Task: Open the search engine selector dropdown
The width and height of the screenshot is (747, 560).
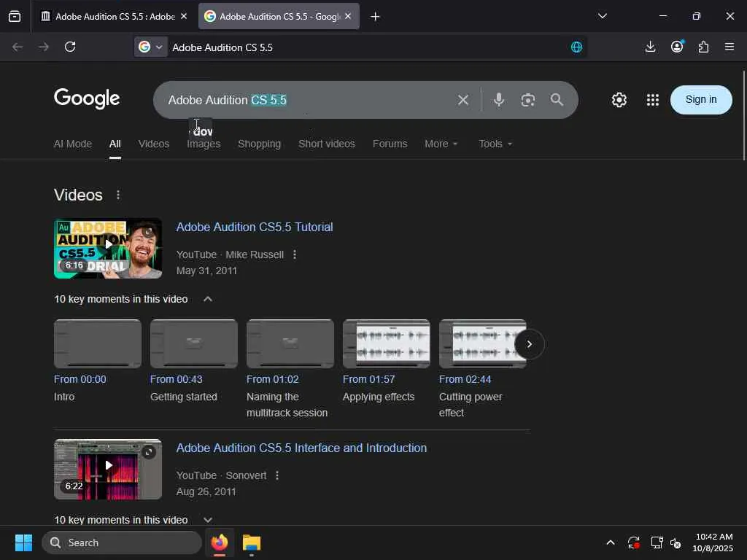Action: (x=150, y=47)
